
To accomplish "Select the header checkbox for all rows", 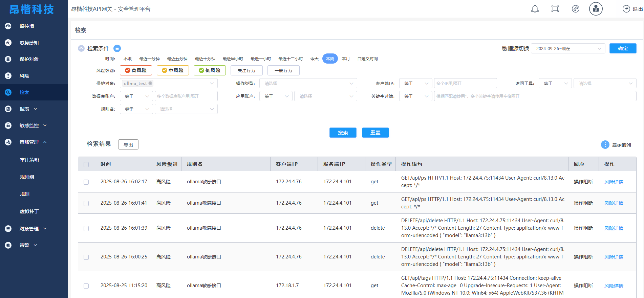I will pyautogui.click(x=86, y=164).
